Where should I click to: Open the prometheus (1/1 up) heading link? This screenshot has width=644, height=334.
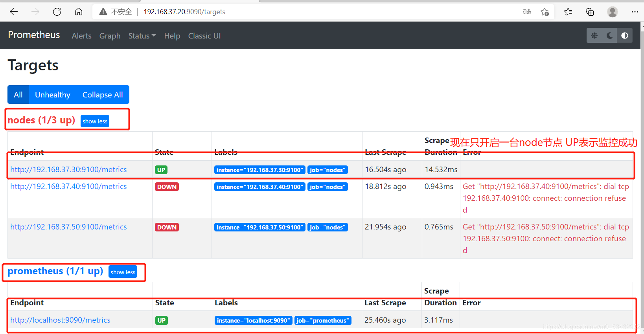click(55, 271)
